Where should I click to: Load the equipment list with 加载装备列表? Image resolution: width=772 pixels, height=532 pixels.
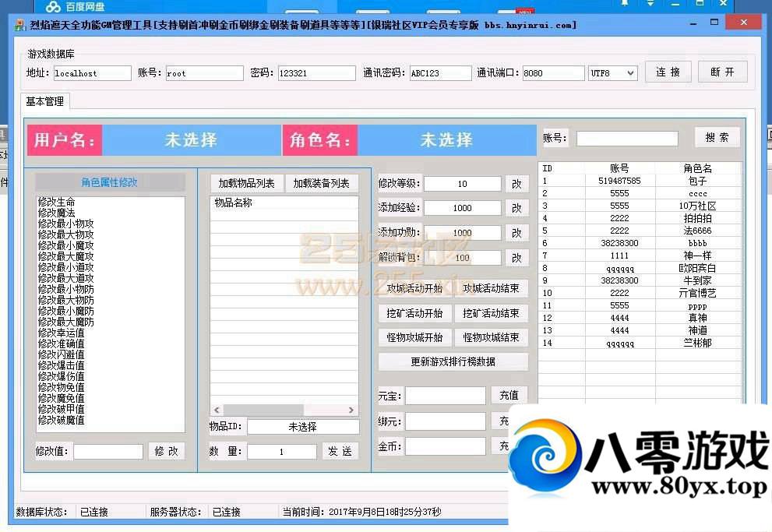[321, 183]
